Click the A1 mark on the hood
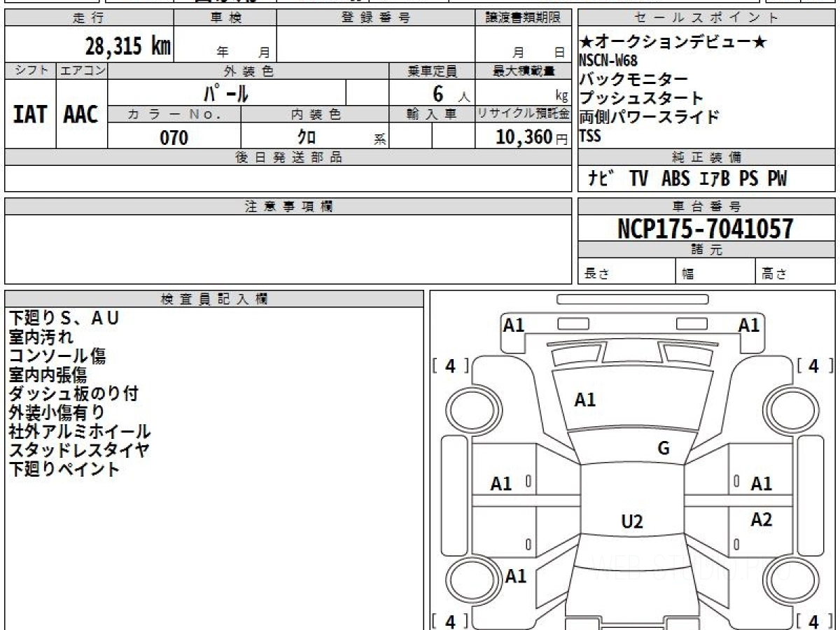The height and width of the screenshot is (630, 840). click(585, 400)
